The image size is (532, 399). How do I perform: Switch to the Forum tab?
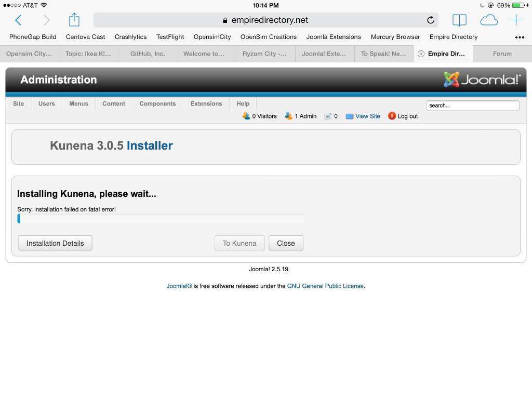pyautogui.click(x=502, y=54)
